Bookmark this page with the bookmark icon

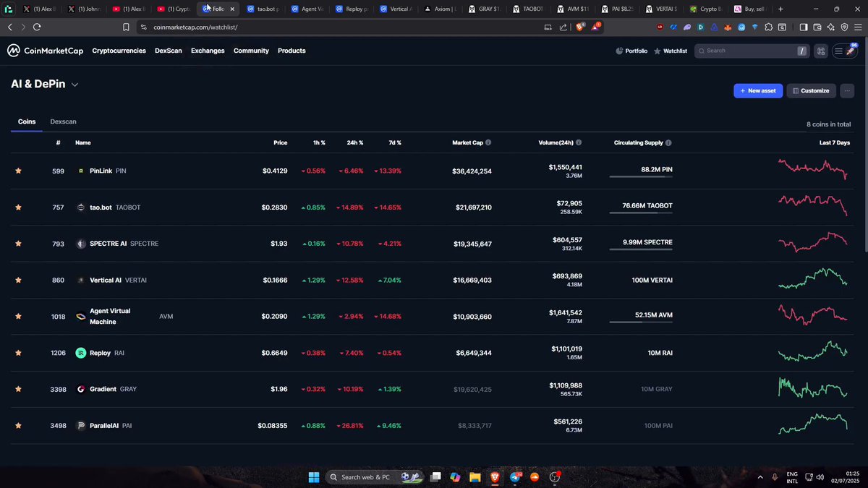[126, 27]
